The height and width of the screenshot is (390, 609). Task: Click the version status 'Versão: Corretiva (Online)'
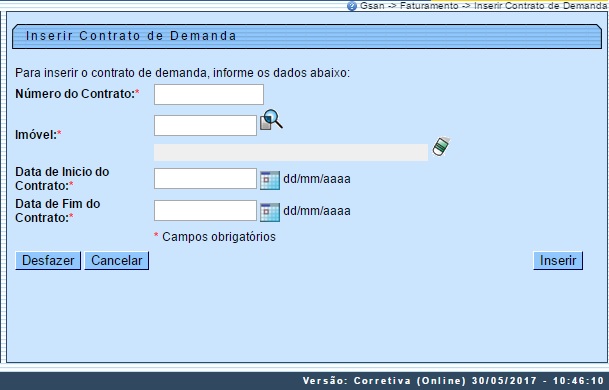point(384,381)
